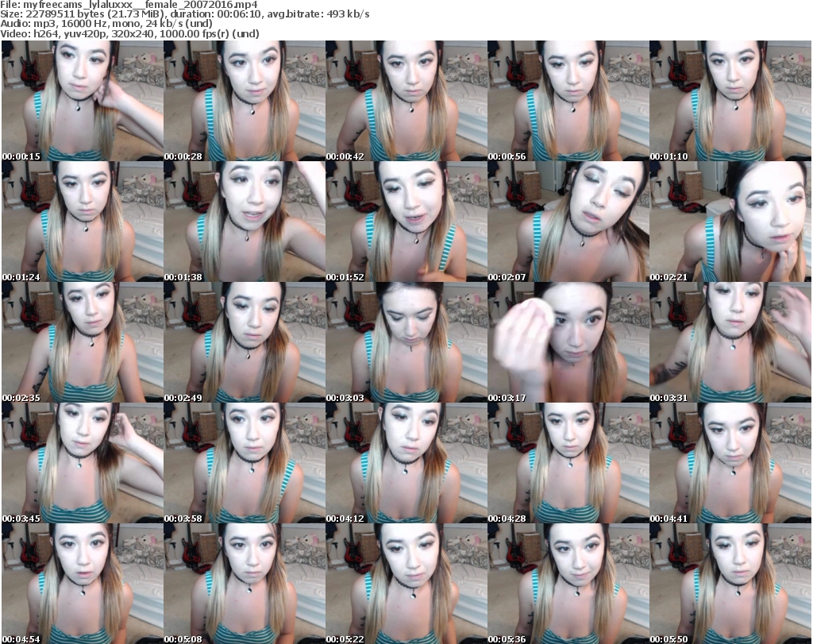Pick the frame labeled 00:03:58
Image resolution: width=813 pixels, height=644 pixels.
click(x=245, y=463)
